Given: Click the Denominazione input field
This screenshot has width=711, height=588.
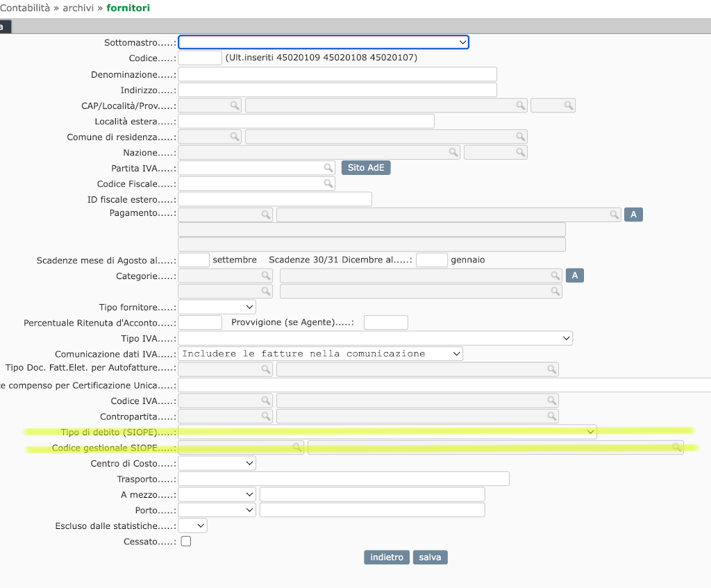Looking at the screenshot, I should pyautogui.click(x=337, y=74).
